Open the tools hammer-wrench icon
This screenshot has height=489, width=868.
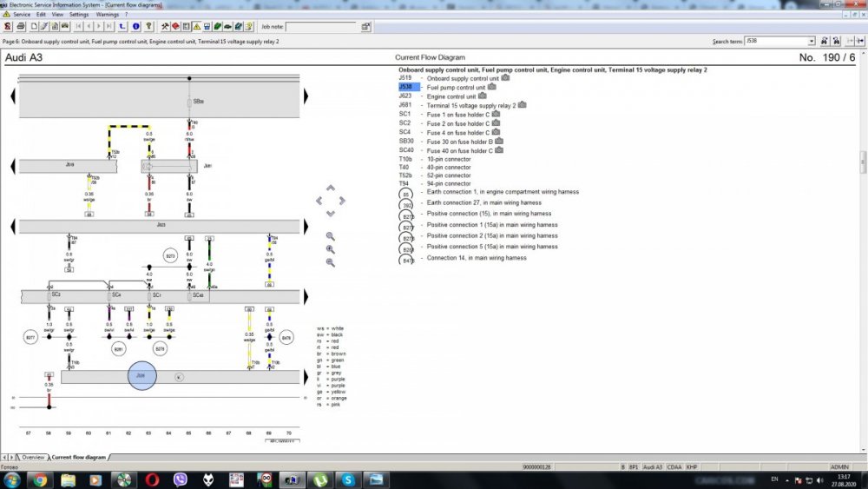165,26
